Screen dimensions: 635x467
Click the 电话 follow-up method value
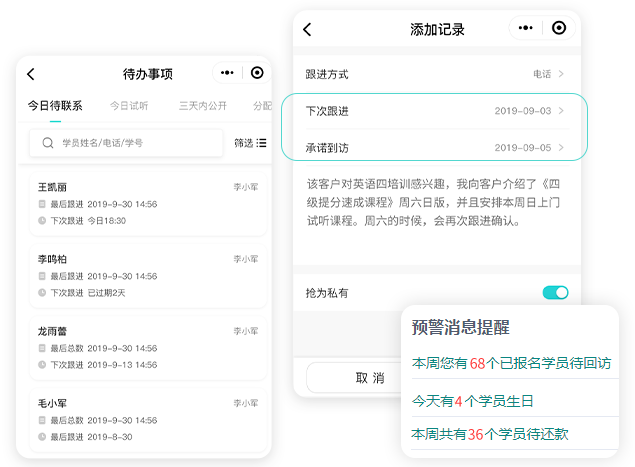[542, 74]
